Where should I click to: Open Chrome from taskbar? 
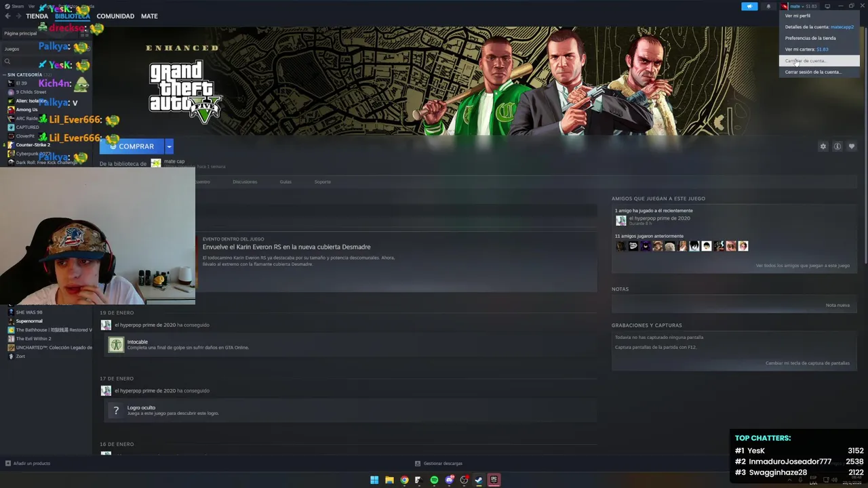404,480
